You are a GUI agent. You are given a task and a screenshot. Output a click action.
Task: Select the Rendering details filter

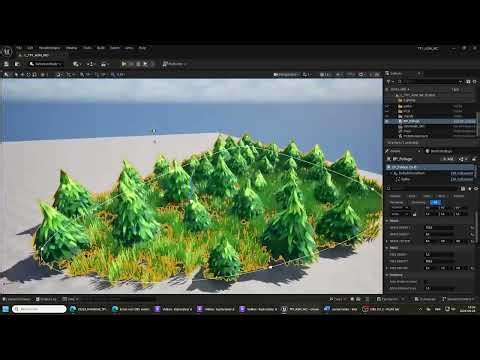396,202
